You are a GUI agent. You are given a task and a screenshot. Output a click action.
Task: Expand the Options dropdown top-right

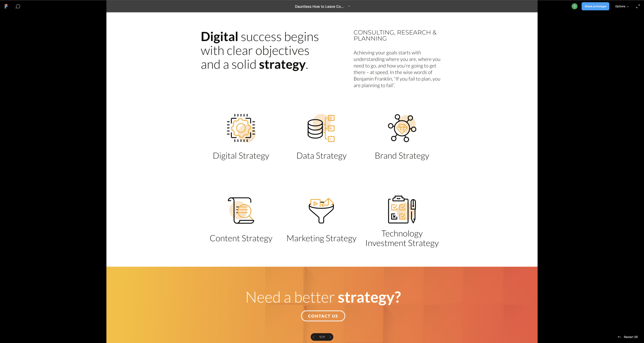point(622,6)
